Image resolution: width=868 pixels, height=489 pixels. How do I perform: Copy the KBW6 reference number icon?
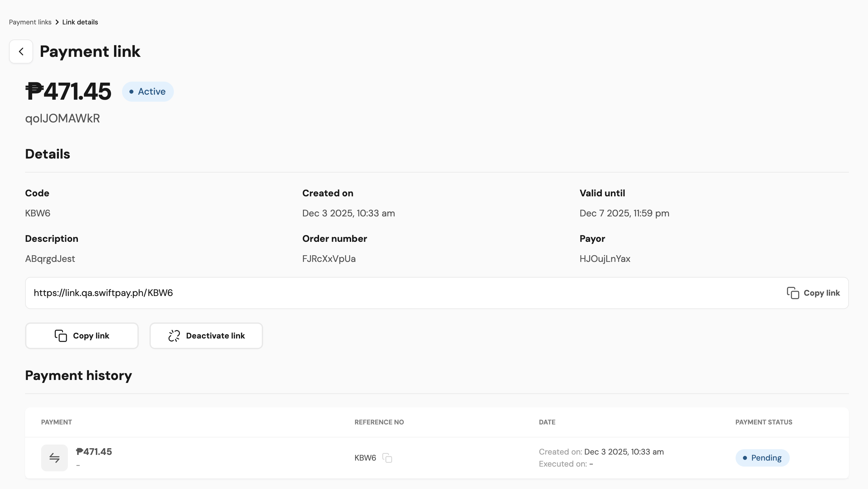click(x=387, y=458)
